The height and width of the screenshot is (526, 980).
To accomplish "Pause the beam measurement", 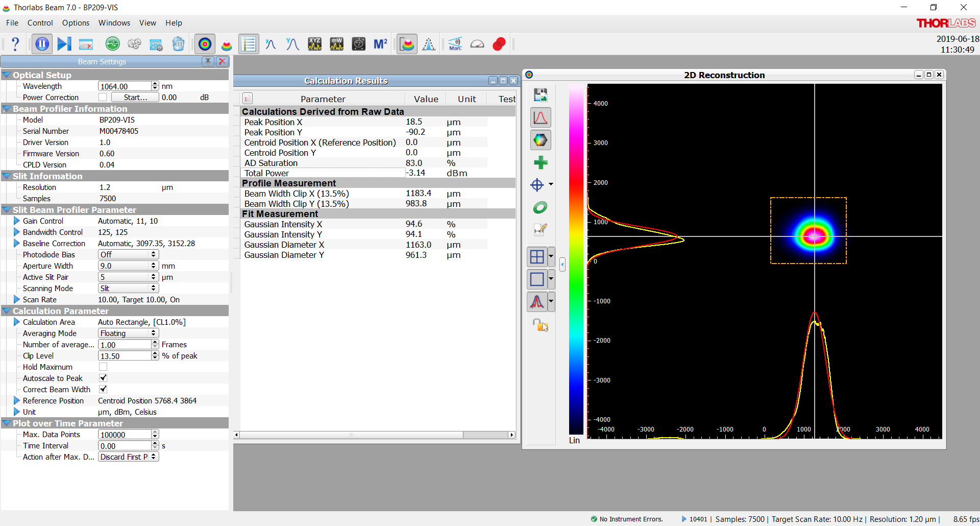I will (42, 44).
